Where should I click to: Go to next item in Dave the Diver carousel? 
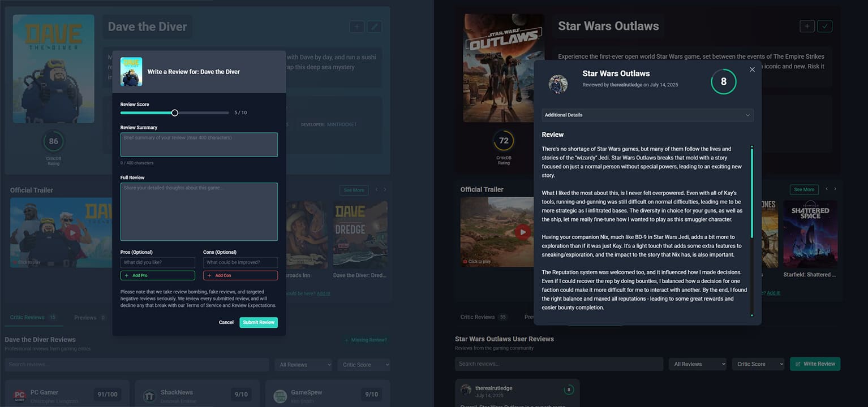click(x=385, y=190)
